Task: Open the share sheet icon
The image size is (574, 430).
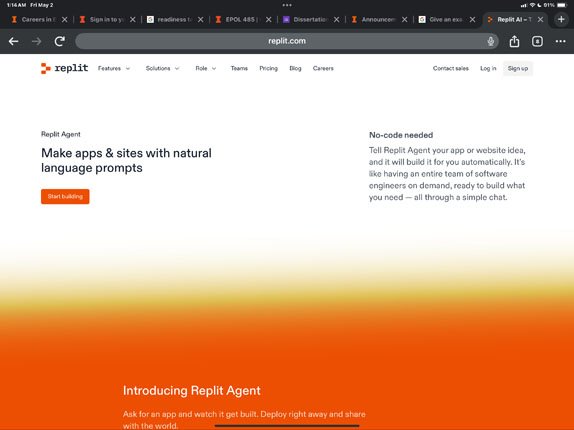Action: click(514, 41)
